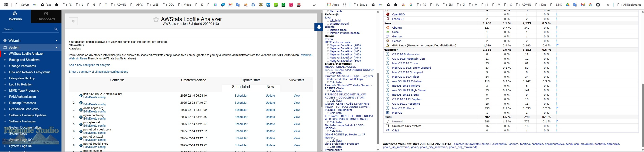Viewport: 644px width, 152px height.
Task: Click the search magnifier icon in sidebar
Action: coord(56,29)
